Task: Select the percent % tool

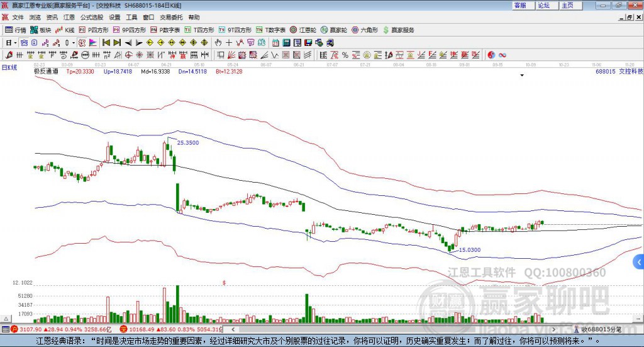Action: [x=345, y=55]
